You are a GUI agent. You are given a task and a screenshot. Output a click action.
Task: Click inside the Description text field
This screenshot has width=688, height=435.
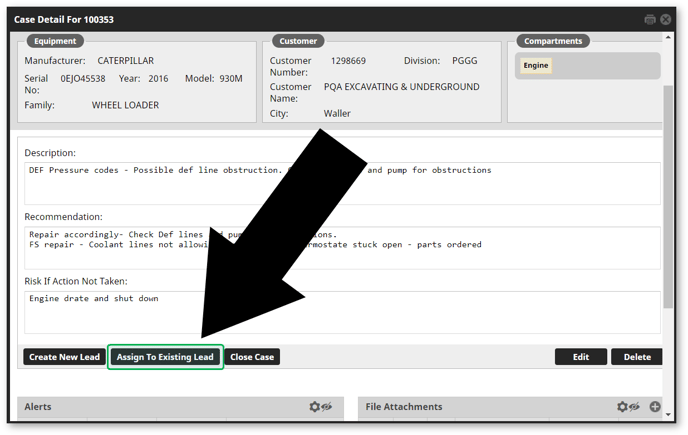(x=342, y=184)
